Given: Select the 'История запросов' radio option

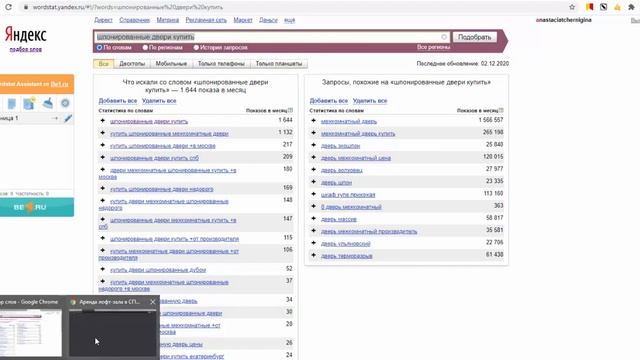Looking at the screenshot, I should [x=196, y=47].
